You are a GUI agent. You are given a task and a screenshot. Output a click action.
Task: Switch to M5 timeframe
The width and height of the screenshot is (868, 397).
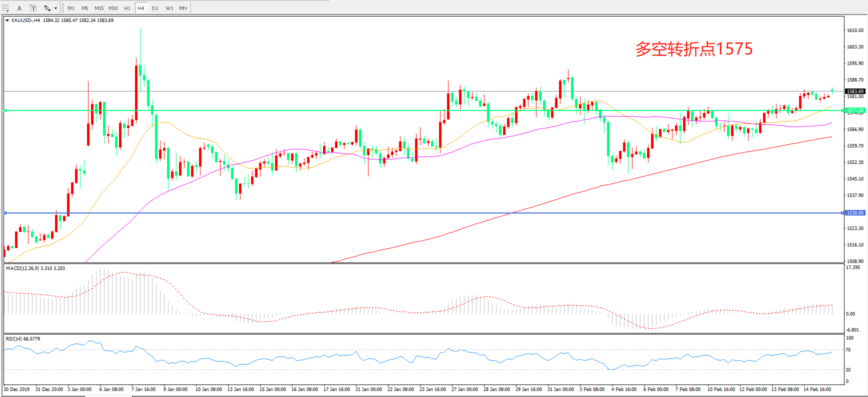pyautogui.click(x=85, y=8)
